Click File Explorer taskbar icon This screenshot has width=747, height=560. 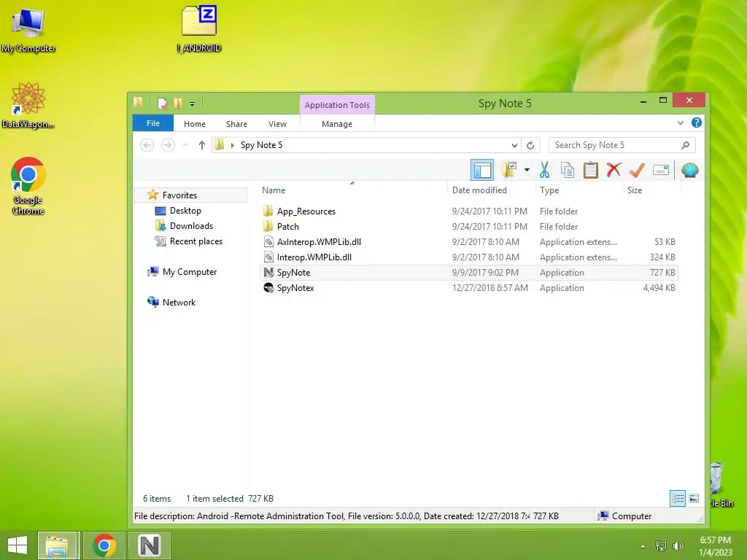(x=58, y=545)
